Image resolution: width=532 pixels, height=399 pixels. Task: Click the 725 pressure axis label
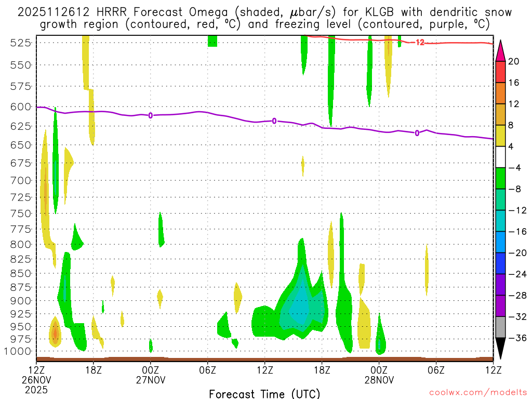tap(21, 197)
